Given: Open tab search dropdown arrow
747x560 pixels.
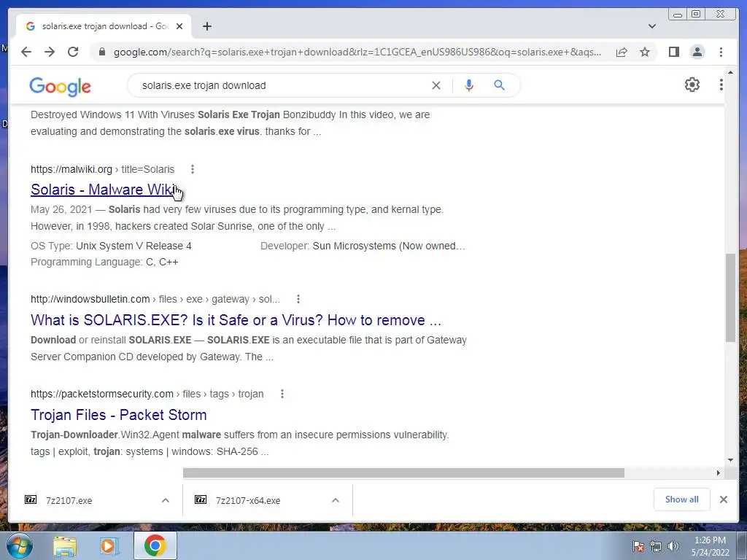Looking at the screenshot, I should (x=652, y=26).
